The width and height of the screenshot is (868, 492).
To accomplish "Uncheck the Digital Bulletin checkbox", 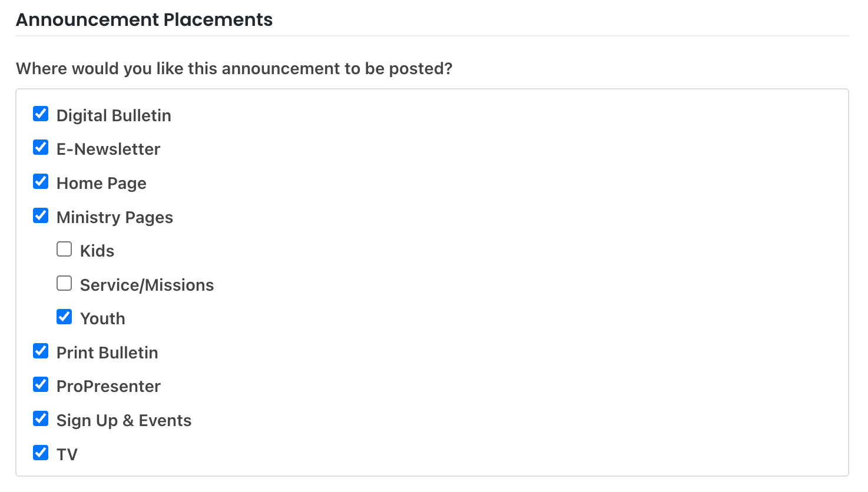I will 41,114.
